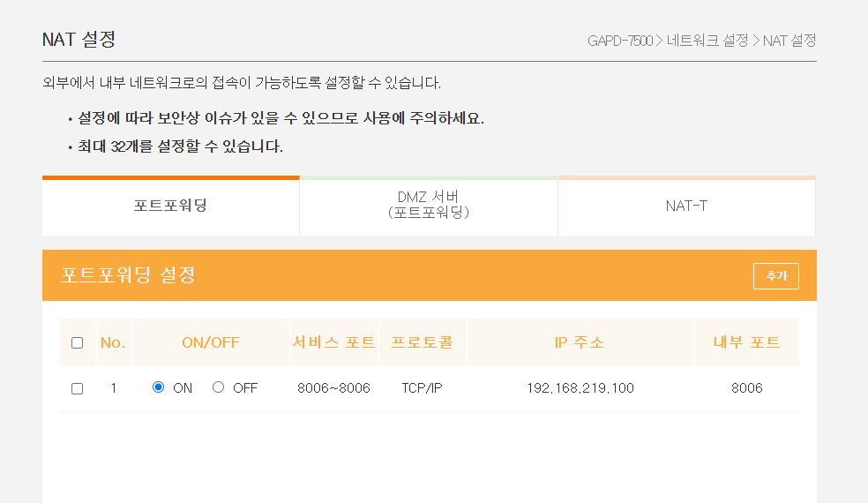This screenshot has width=868, height=503.
Task: Click the IP 주소 column header
Action: [x=580, y=342]
